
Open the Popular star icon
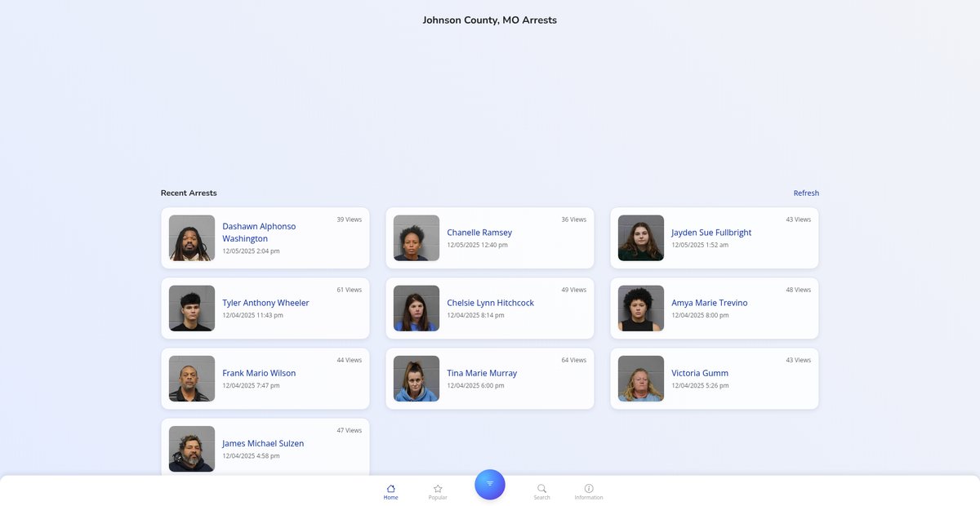(438, 488)
